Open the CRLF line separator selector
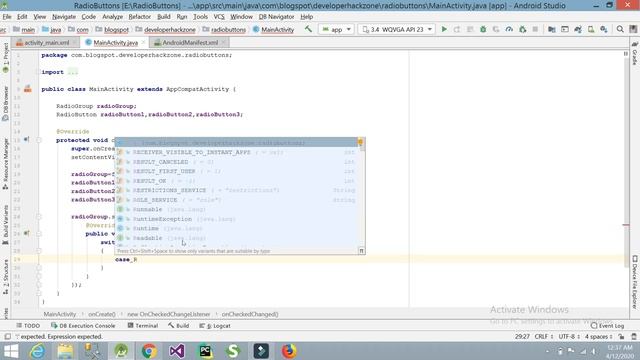 click(x=544, y=337)
